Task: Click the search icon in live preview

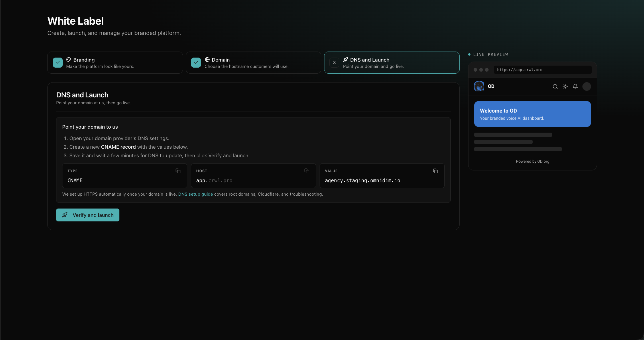Action: (x=555, y=87)
